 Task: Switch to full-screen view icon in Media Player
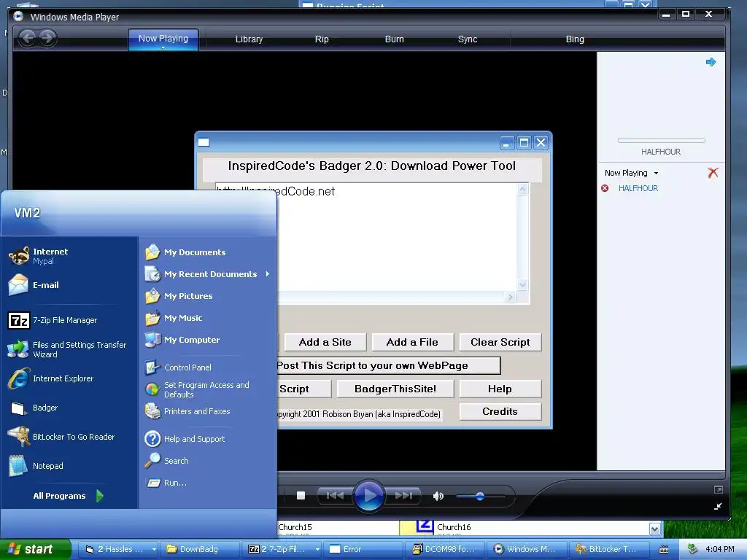tap(719, 489)
